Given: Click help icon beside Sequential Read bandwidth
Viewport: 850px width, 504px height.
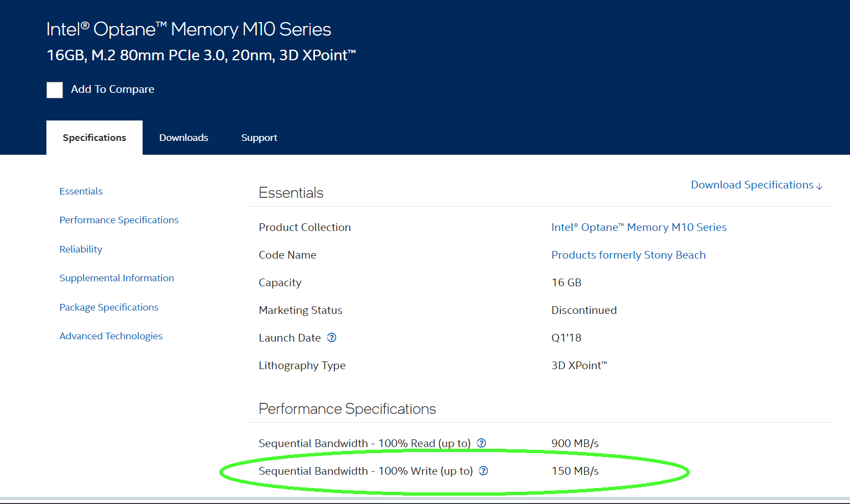Looking at the screenshot, I should (481, 443).
